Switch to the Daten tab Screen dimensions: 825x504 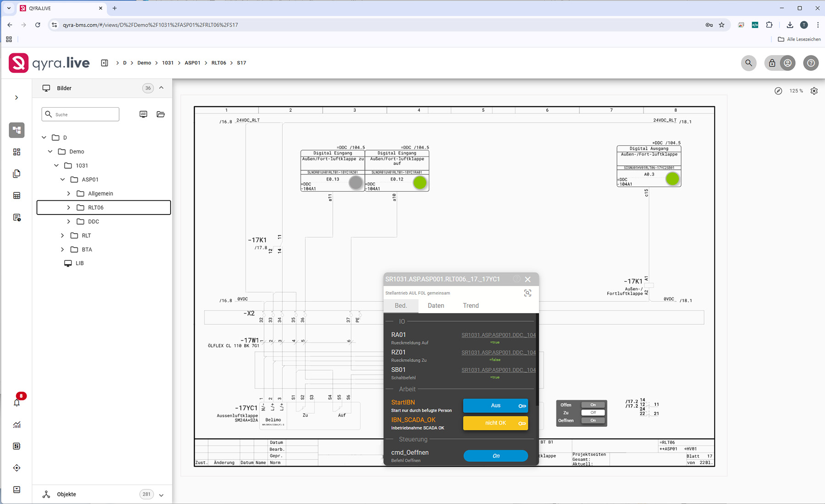coord(435,306)
